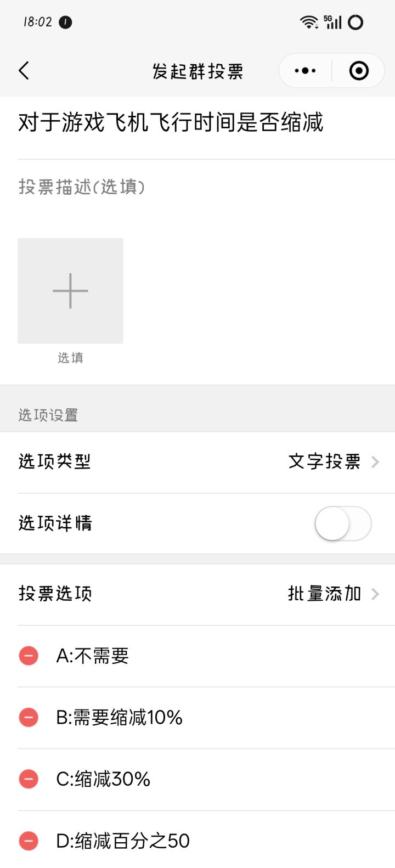The image size is (395, 868).
Task: Tap the plus icon to add image
Action: click(x=70, y=291)
